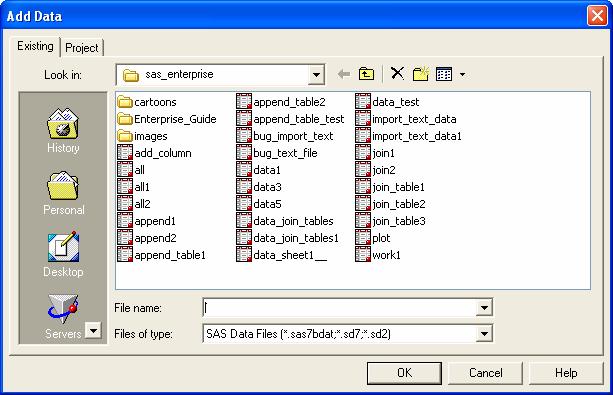The image size is (613, 395).
Task: Go back with the left arrow icon
Action: coord(344,74)
